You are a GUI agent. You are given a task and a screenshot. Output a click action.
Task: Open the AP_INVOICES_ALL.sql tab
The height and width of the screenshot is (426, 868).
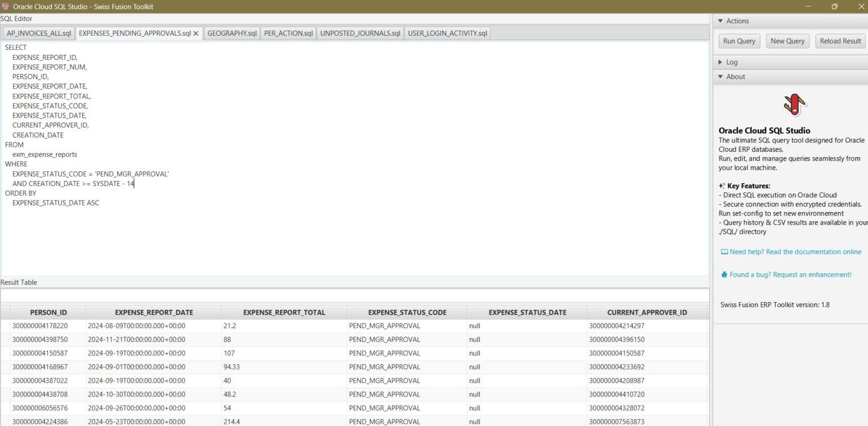pos(38,33)
